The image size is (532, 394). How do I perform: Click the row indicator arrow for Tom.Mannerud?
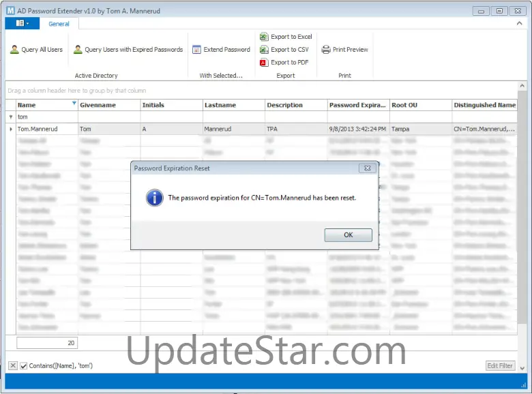(11, 130)
